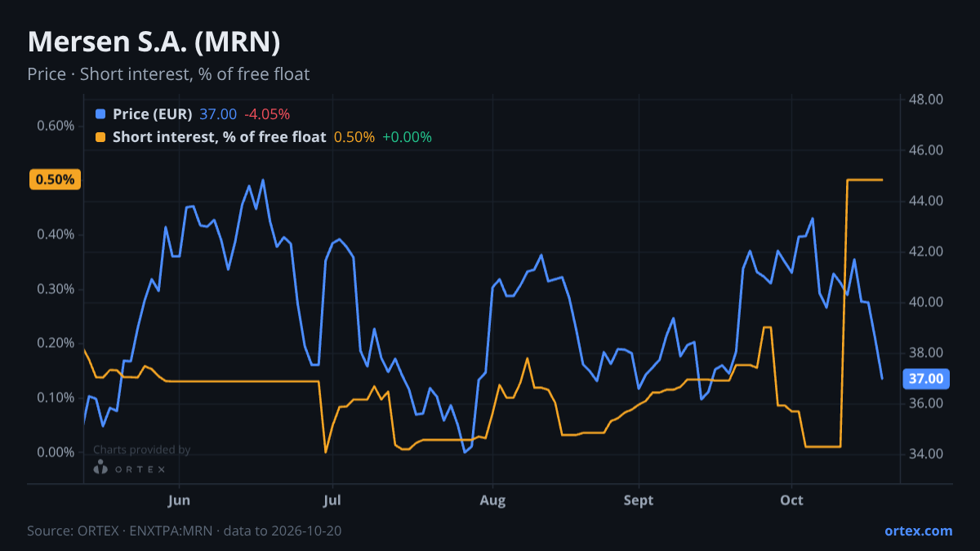980x551 pixels.
Task: Click the Jun label on time axis
Action: [x=178, y=500]
